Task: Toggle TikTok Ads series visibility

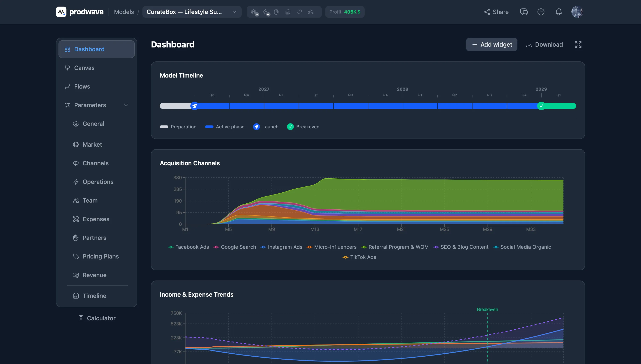Action: [359, 257]
